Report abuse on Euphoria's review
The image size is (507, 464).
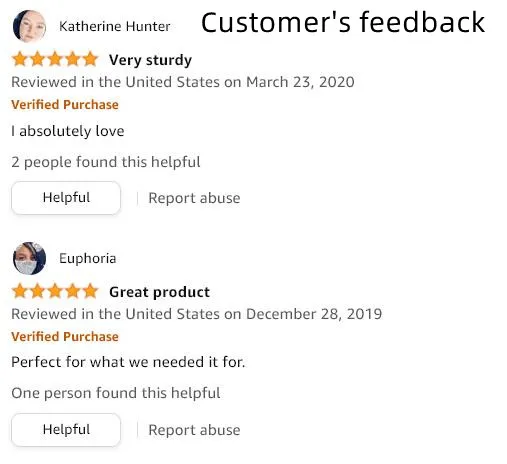tap(194, 430)
